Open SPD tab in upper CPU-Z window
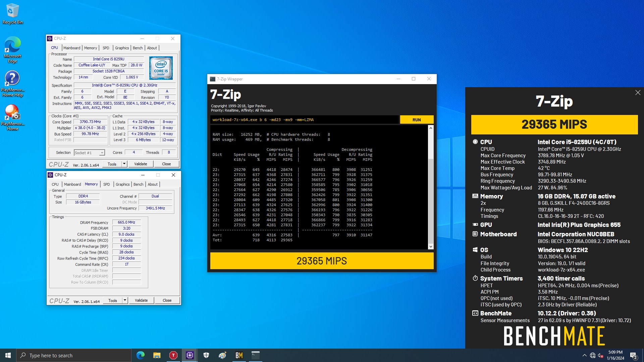This screenshot has width=644, height=362. point(106,48)
